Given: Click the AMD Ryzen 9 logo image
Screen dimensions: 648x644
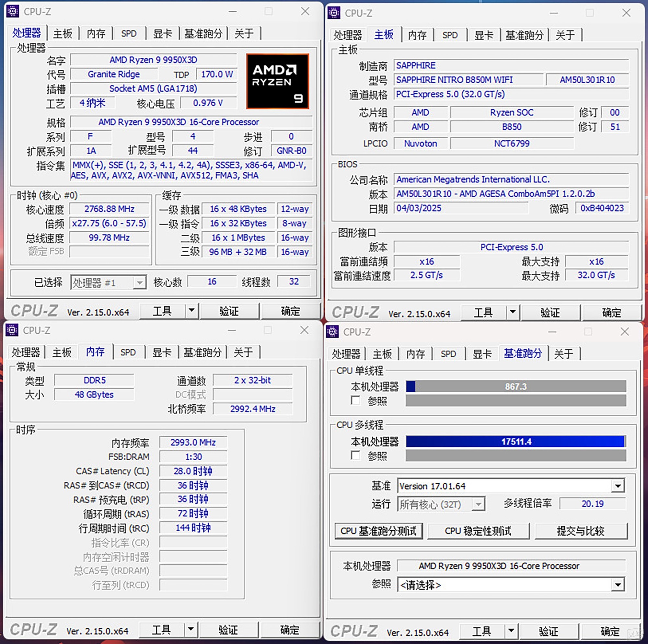Looking at the screenshot, I should [x=278, y=81].
